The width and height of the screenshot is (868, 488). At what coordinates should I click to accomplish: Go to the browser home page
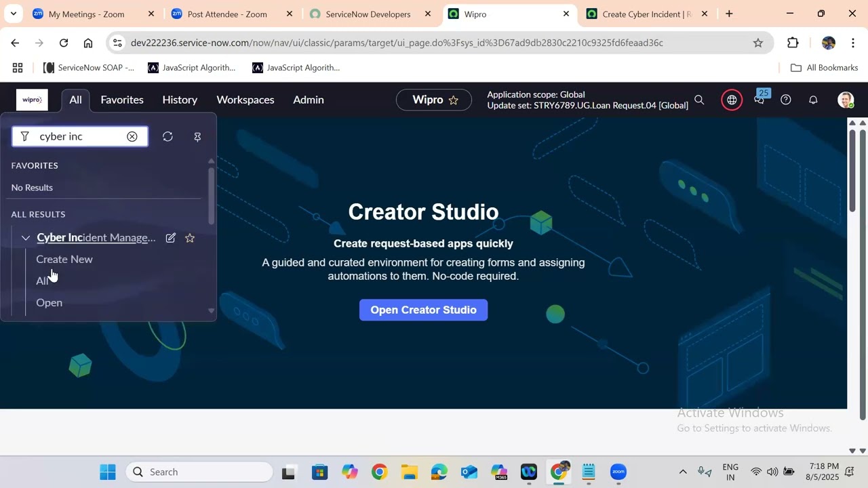click(88, 43)
